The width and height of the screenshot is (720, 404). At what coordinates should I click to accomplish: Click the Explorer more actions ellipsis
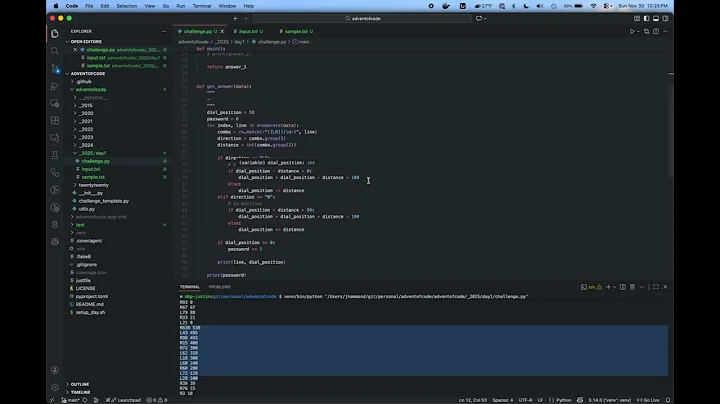(164, 31)
